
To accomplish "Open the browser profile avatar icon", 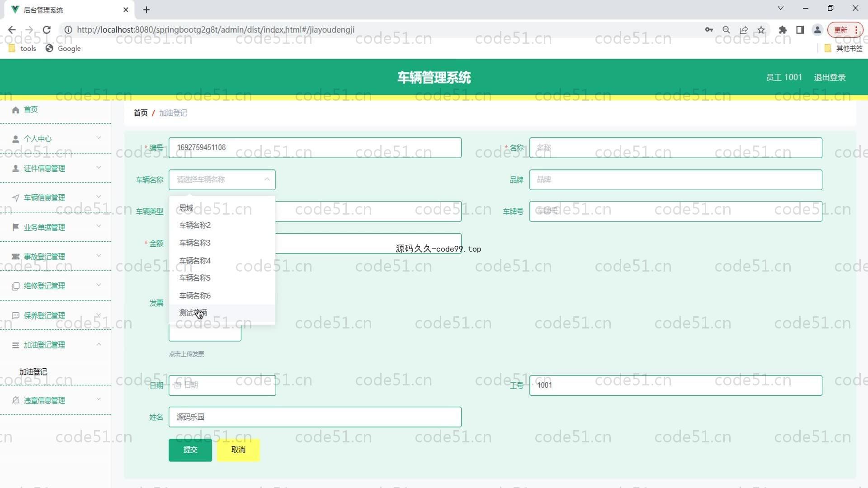I will click(817, 30).
